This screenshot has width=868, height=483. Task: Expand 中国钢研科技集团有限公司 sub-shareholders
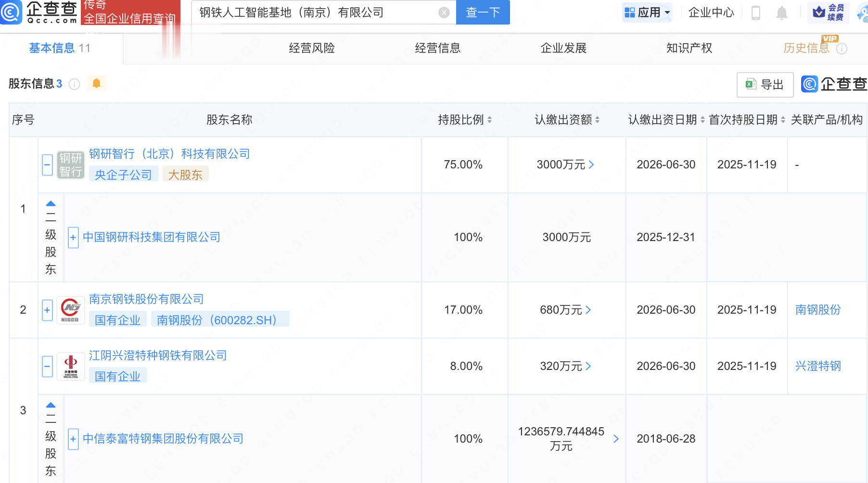coord(73,237)
